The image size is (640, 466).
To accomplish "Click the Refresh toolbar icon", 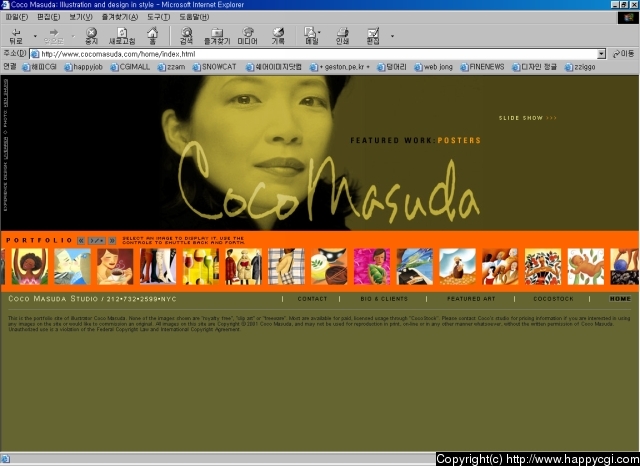I will (x=122, y=36).
